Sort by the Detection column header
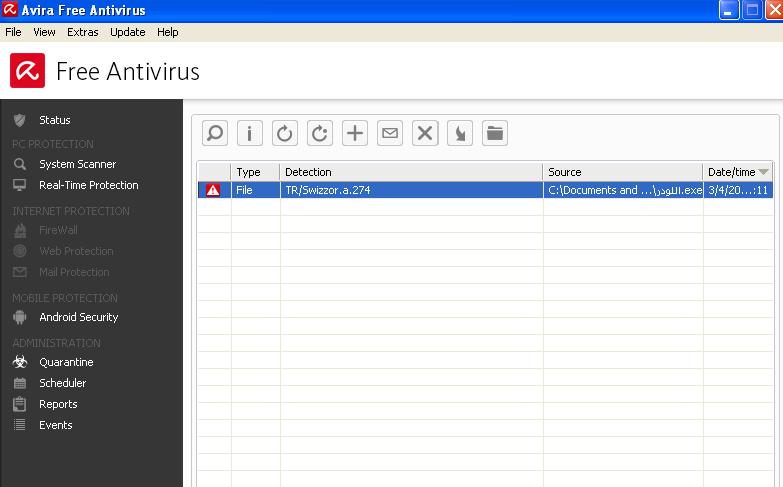The width and height of the screenshot is (783, 487). coord(410,172)
